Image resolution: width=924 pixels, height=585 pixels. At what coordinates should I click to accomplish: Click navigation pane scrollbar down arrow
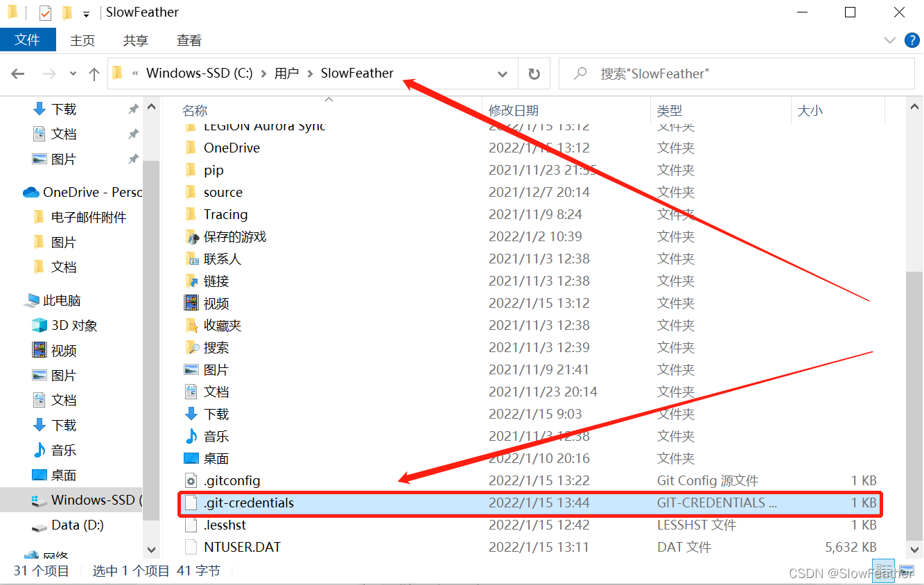tap(151, 549)
